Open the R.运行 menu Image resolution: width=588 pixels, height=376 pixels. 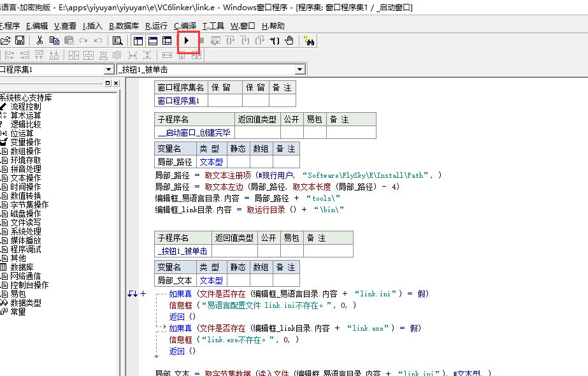click(x=156, y=26)
